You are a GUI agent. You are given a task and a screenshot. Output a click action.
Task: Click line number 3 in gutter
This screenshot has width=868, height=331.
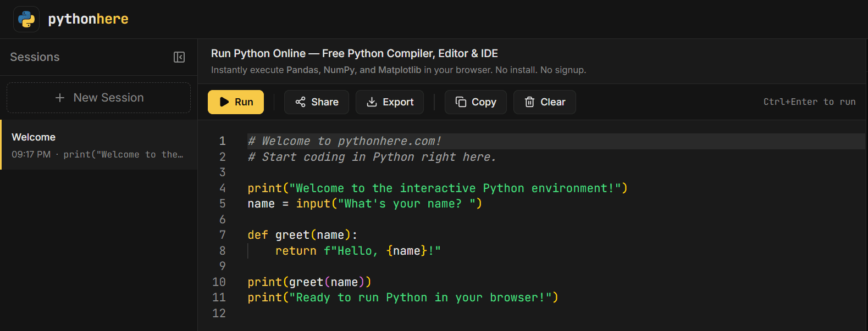(223, 172)
